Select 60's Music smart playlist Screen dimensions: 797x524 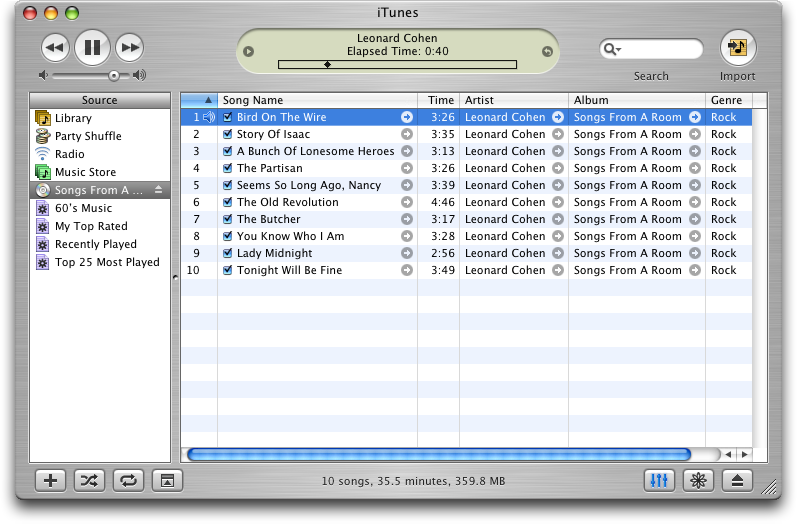click(x=100, y=208)
